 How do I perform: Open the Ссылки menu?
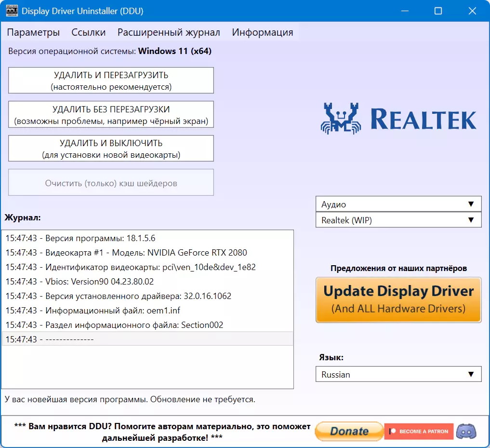(89, 32)
